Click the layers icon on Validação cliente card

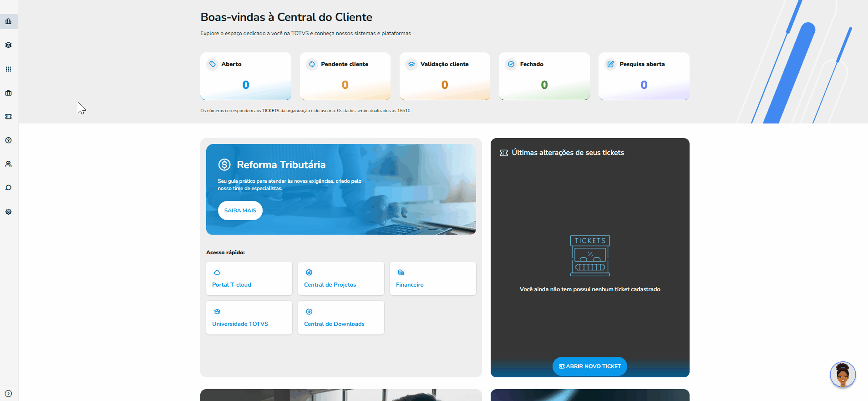click(x=411, y=64)
